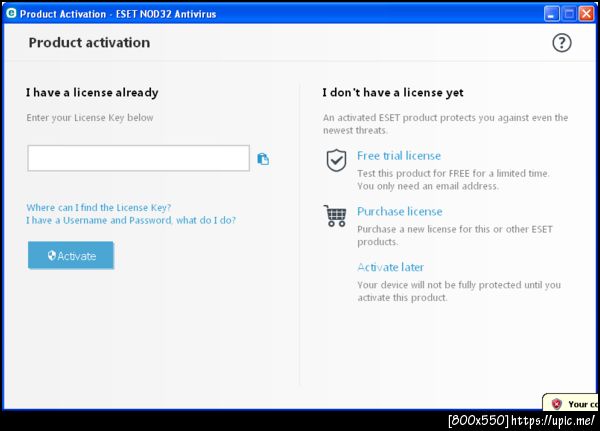Click the 'Enter your License Key below' text
This screenshot has height=431, width=600.
(x=90, y=118)
